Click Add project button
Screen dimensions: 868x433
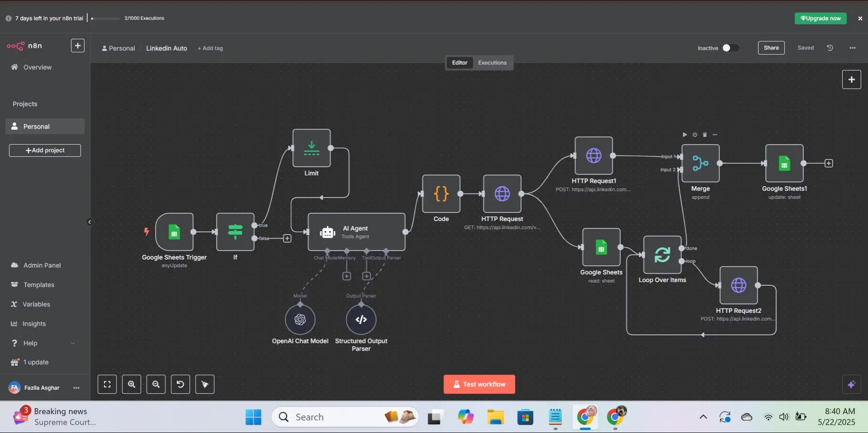coord(45,151)
